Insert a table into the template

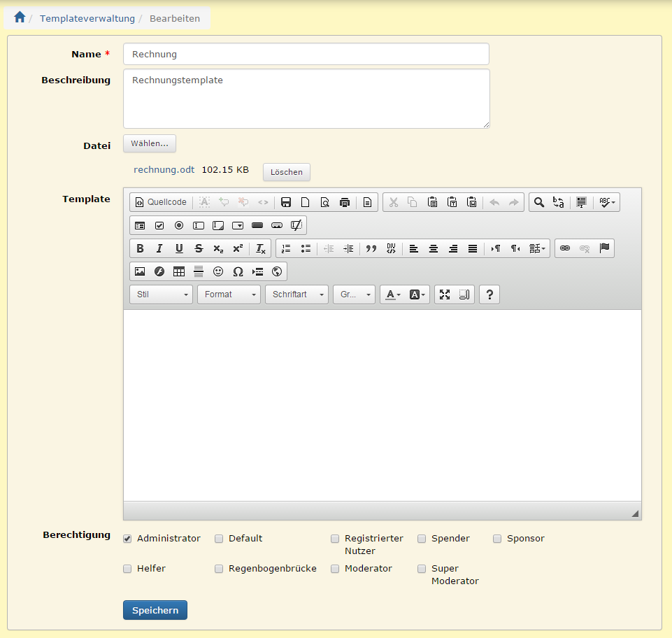point(179,271)
